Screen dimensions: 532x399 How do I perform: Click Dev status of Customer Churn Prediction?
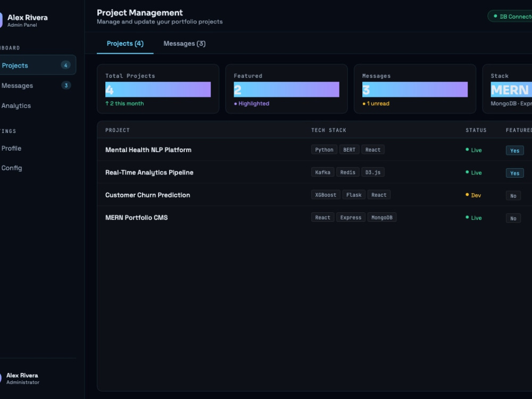[473, 195]
